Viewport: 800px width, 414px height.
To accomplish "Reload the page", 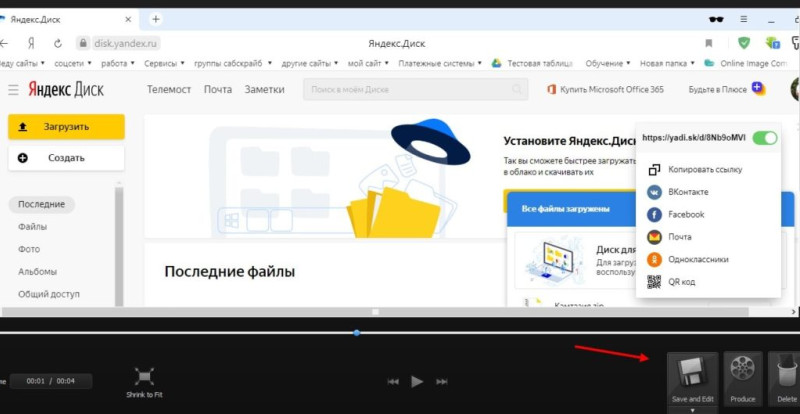I will tap(58, 43).
